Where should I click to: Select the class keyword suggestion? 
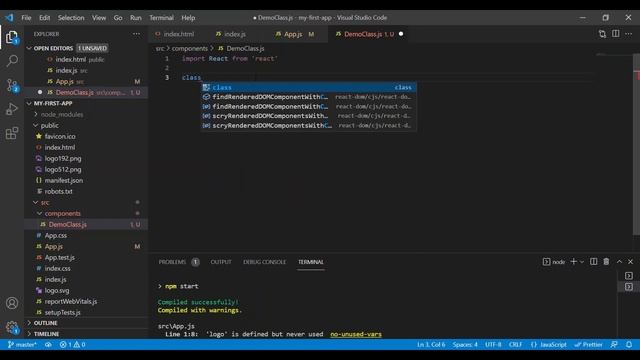[309, 87]
